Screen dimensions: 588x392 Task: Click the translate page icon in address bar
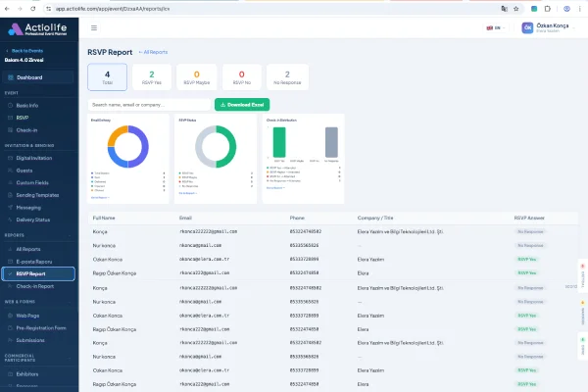[504, 7]
